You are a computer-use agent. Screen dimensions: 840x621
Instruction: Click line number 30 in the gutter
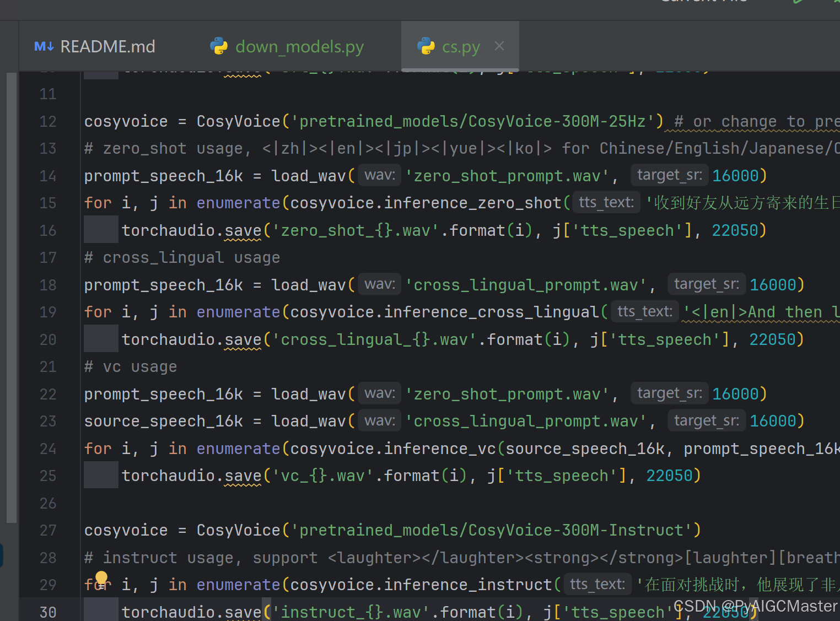pos(48,612)
